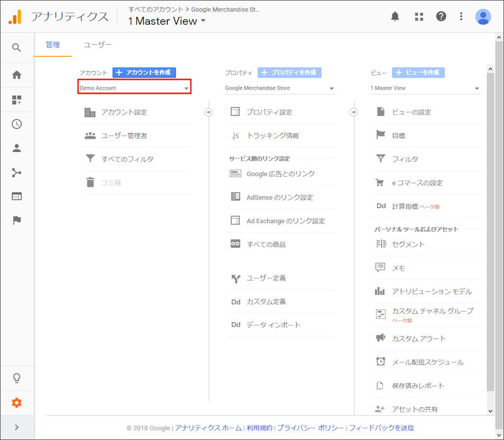The width and height of the screenshot is (504, 440).
Task: Open the Demo Account dropdown
Action: point(134,88)
